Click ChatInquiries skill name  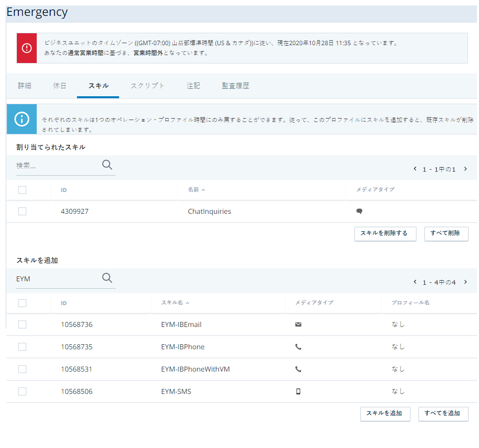[x=209, y=211]
